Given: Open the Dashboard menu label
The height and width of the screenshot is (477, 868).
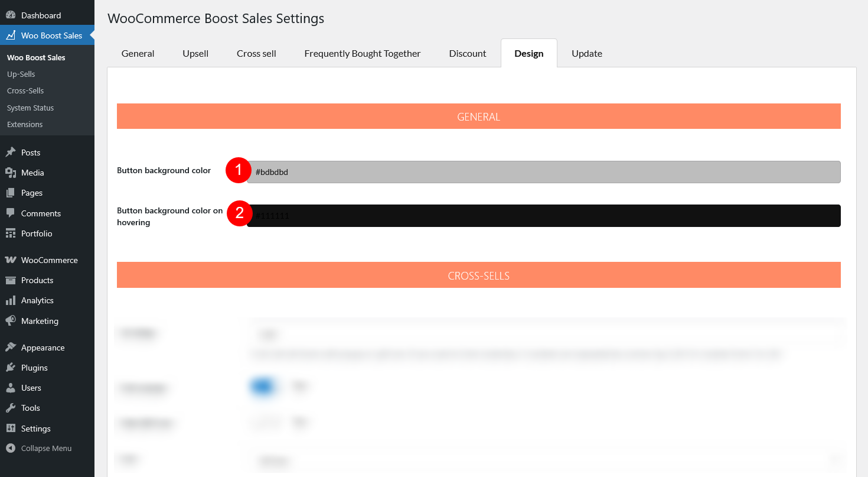Looking at the screenshot, I should (x=41, y=15).
